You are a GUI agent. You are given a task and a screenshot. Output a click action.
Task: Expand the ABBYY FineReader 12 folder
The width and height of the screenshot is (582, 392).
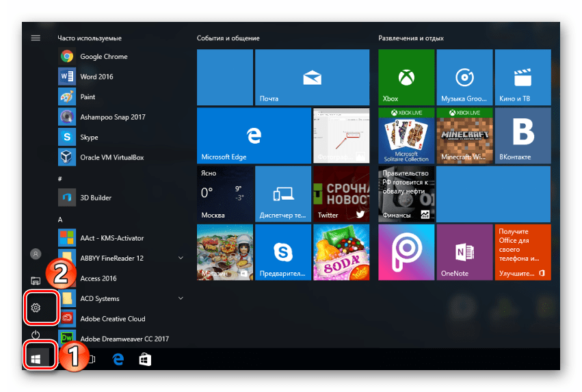pyautogui.click(x=181, y=258)
